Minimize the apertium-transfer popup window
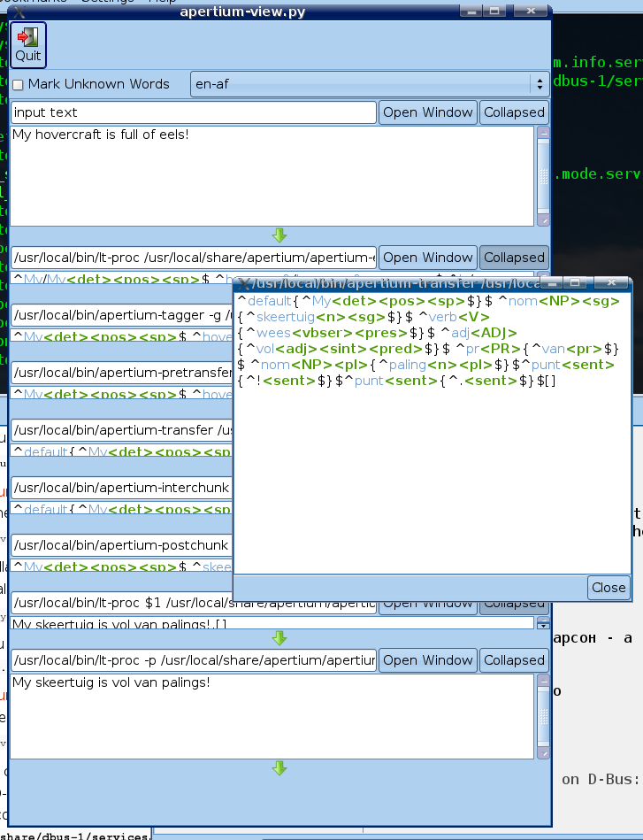The image size is (643, 840). click(x=551, y=281)
